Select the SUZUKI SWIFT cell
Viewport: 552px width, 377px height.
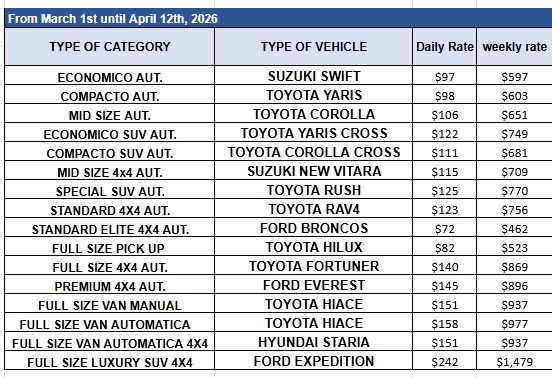coord(314,76)
